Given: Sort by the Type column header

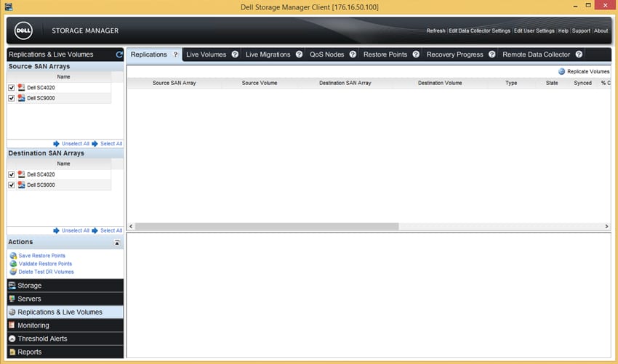Looking at the screenshot, I should 511,83.
